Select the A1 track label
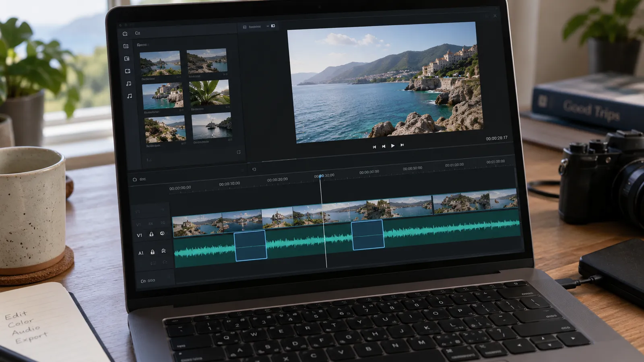 141,253
